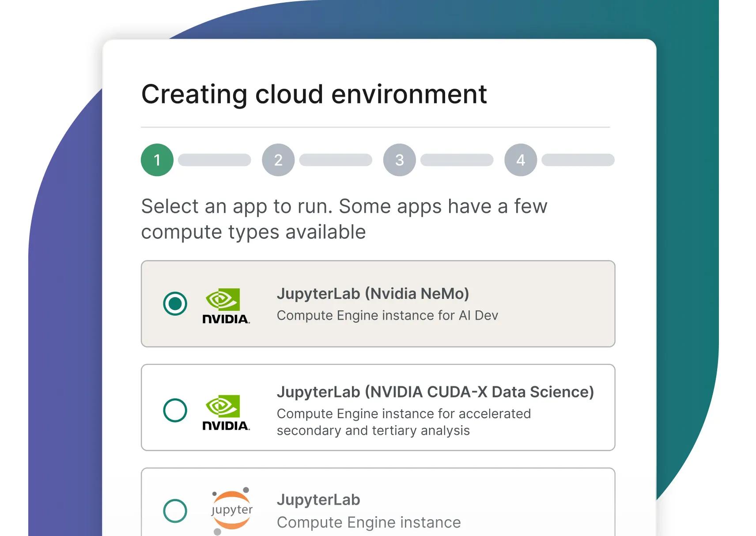Click the Creating cloud environment heading
The height and width of the screenshot is (536, 756).
pyautogui.click(x=314, y=94)
